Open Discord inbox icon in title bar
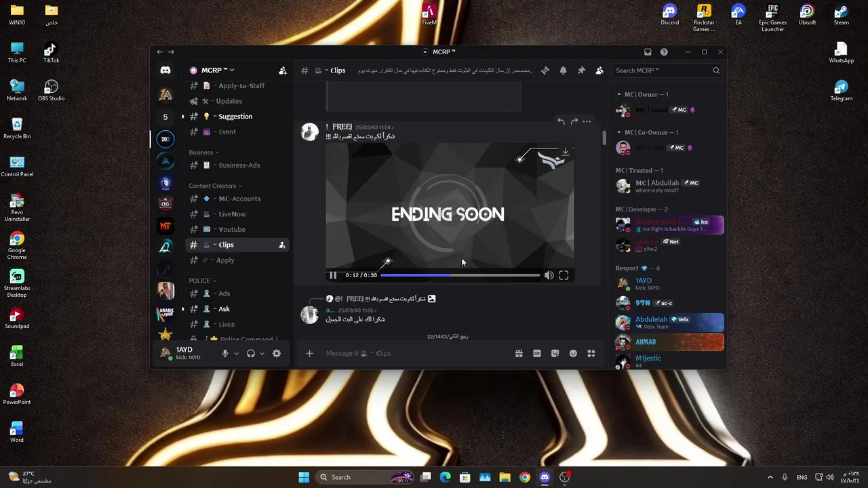868x488 pixels. pos(648,52)
